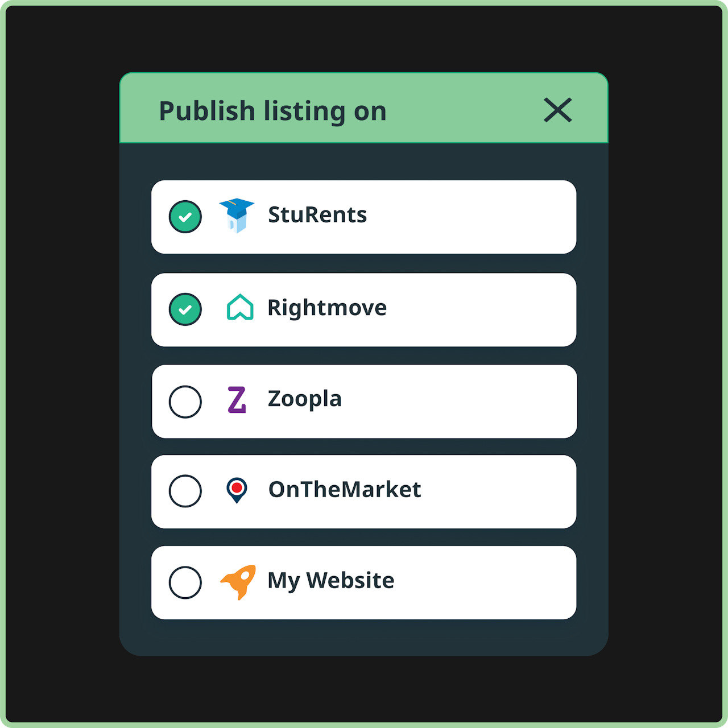Click the Rightmove house logo icon

pyautogui.click(x=240, y=308)
